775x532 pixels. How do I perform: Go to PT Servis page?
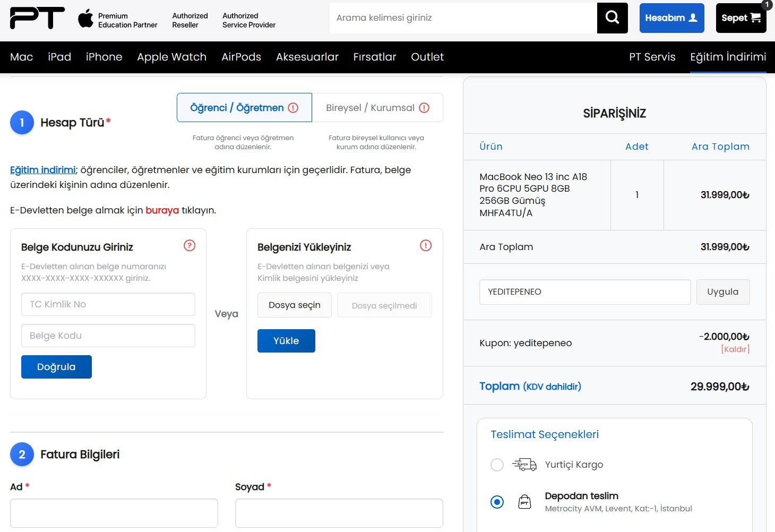point(652,57)
